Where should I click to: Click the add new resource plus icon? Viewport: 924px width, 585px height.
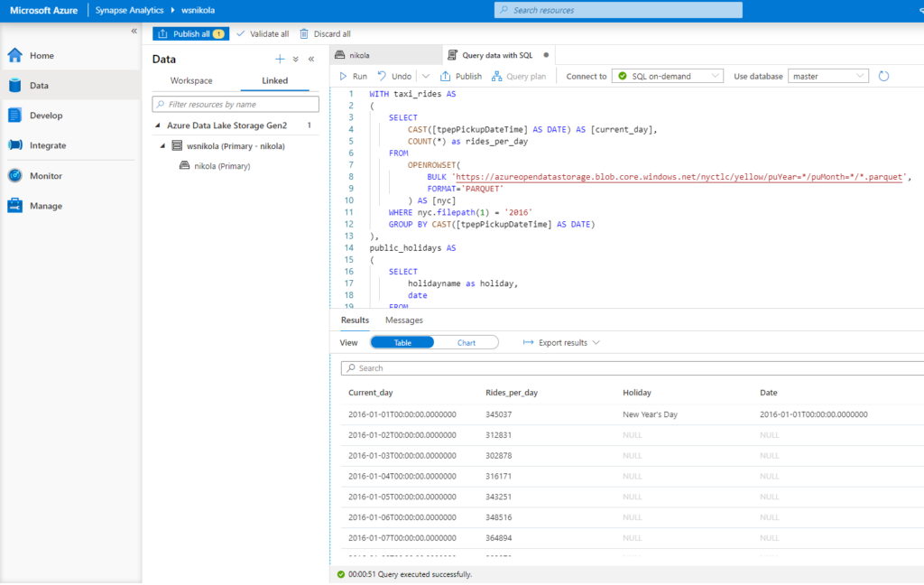pyautogui.click(x=280, y=59)
